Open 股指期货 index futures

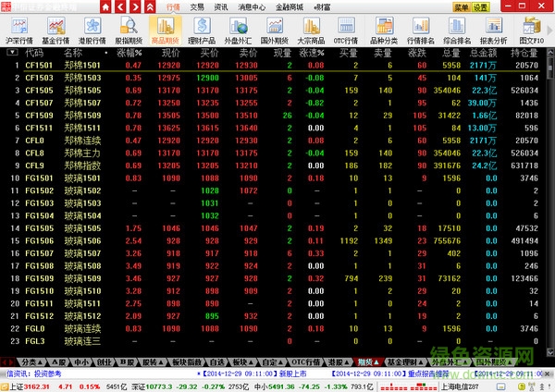pos(129,31)
